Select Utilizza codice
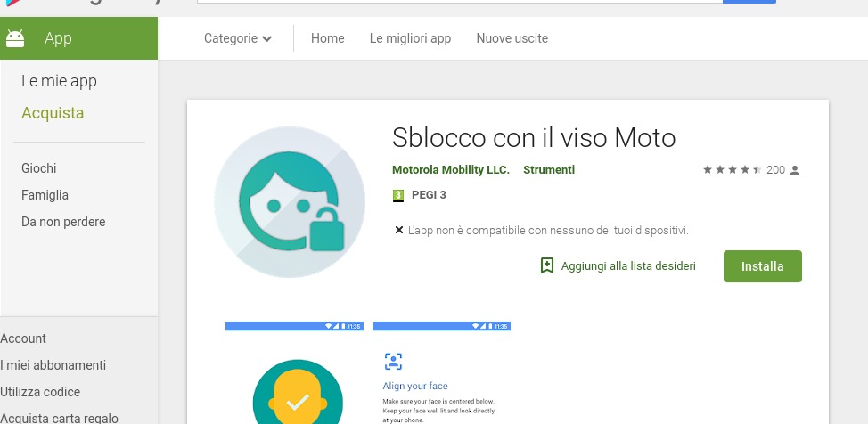 (x=40, y=392)
